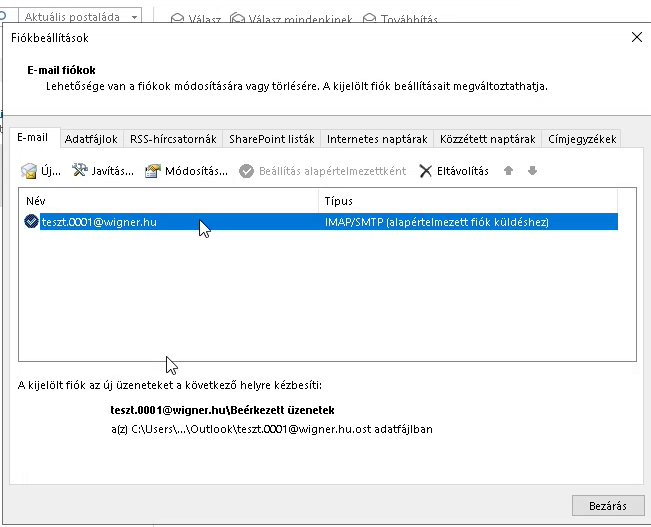Open the Adatfájlok tab

(x=91, y=139)
